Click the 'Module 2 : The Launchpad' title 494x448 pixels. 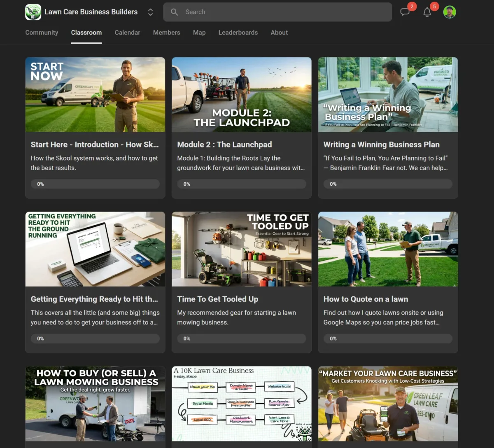[x=224, y=145]
